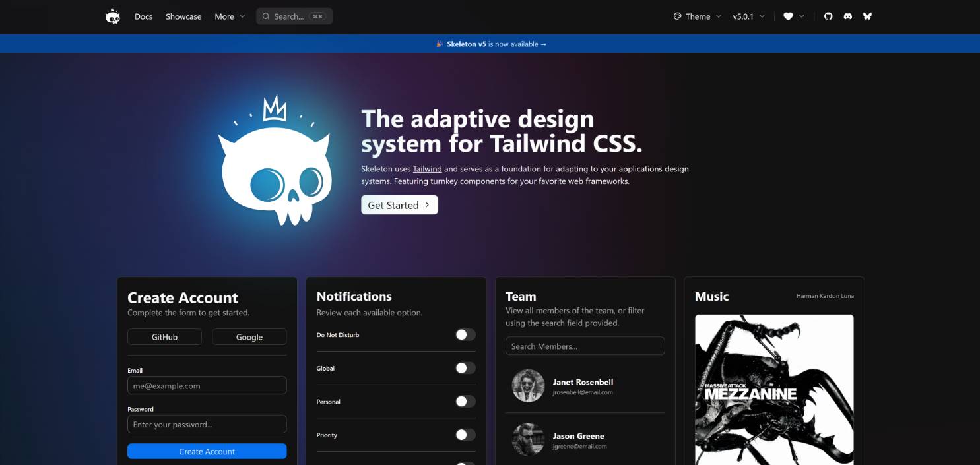Click the large skull mascot image
Viewport: 980px width, 465px height.
[x=276, y=162]
